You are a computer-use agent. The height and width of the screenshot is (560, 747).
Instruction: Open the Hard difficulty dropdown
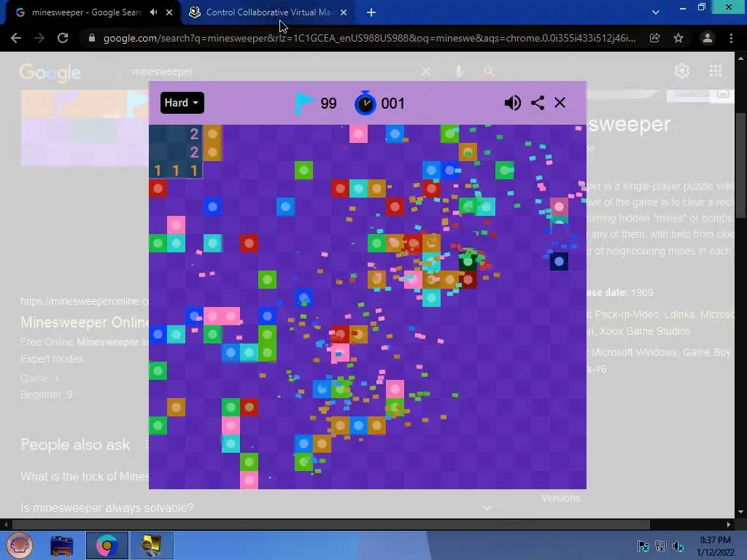[182, 103]
